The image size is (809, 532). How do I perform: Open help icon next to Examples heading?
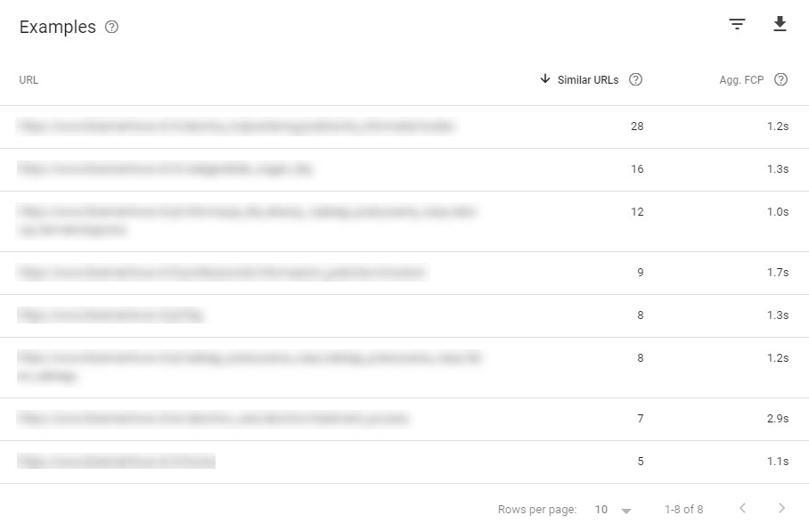[111, 27]
